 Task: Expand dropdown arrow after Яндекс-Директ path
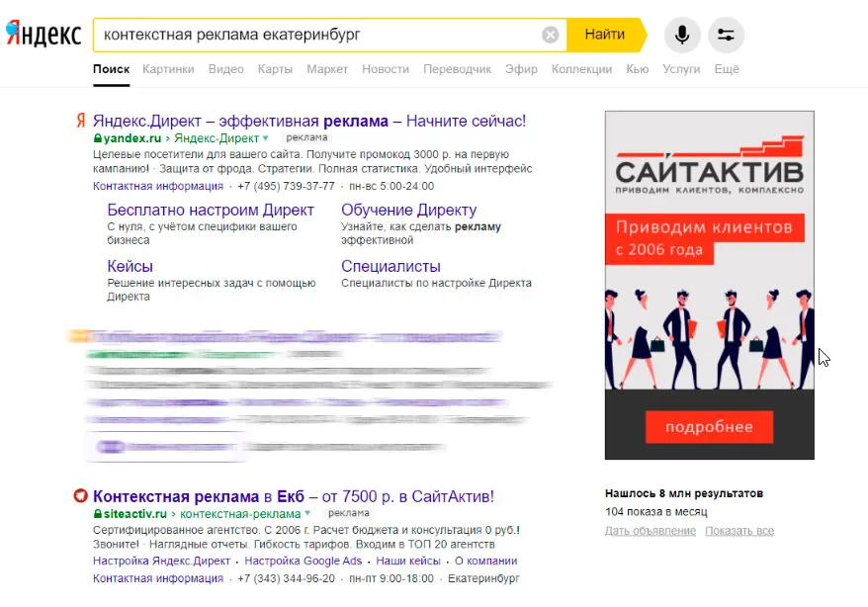(x=266, y=138)
